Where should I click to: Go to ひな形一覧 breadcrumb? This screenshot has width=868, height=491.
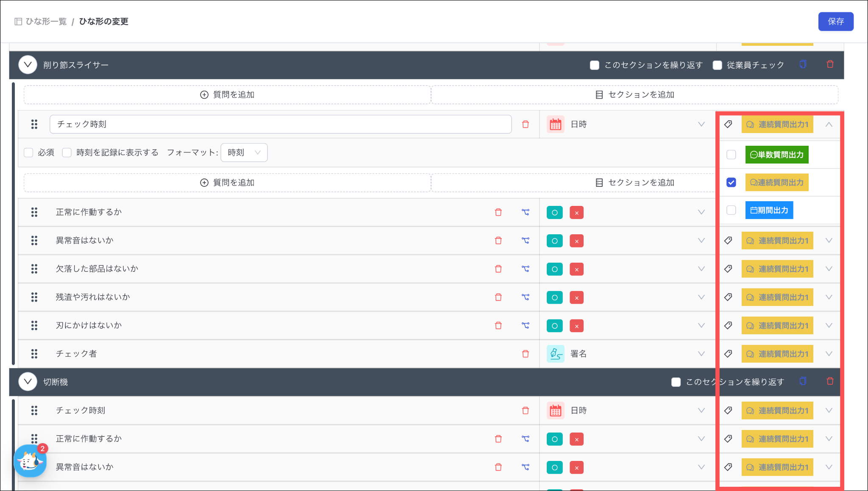pos(46,22)
